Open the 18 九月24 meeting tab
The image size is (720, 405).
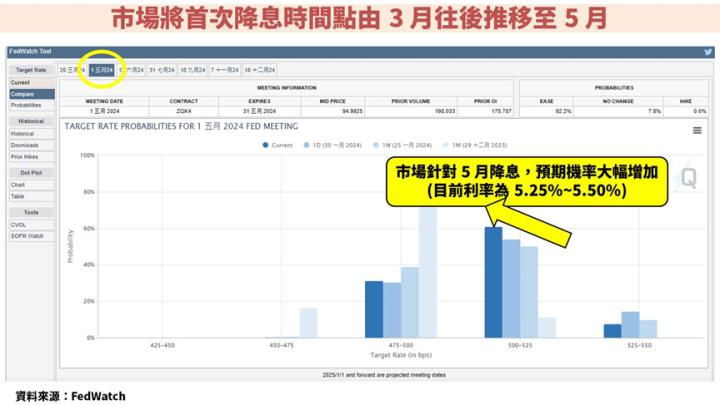[x=194, y=70]
